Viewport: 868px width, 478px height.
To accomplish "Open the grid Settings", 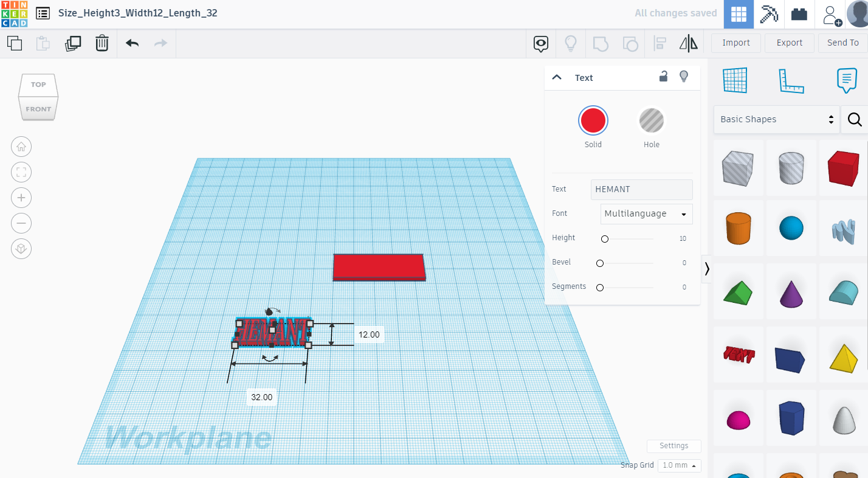I will (x=673, y=446).
